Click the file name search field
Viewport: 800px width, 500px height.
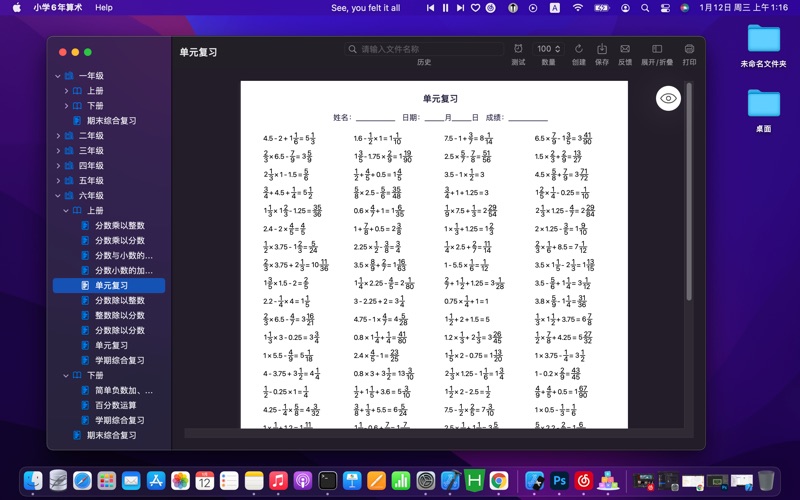(425, 49)
